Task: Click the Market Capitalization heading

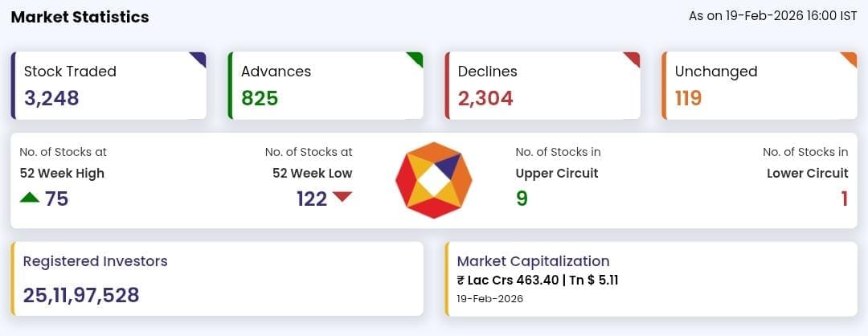Action: tap(533, 261)
